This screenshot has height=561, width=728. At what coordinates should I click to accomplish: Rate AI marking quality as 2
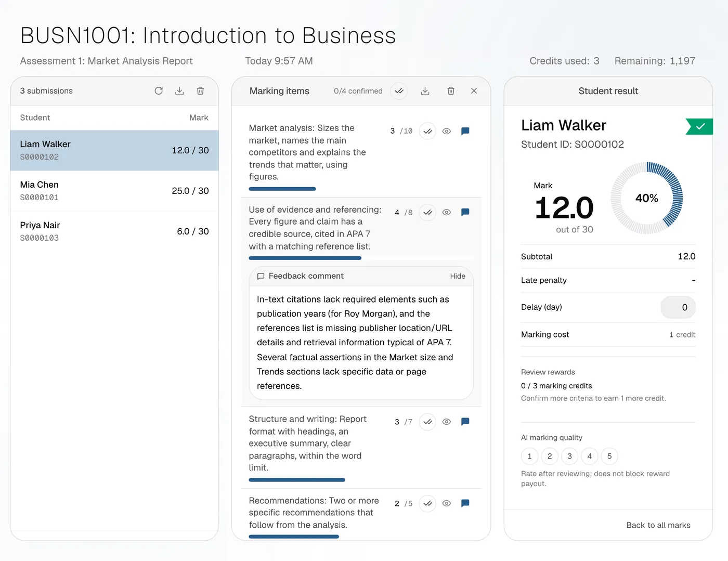(550, 456)
